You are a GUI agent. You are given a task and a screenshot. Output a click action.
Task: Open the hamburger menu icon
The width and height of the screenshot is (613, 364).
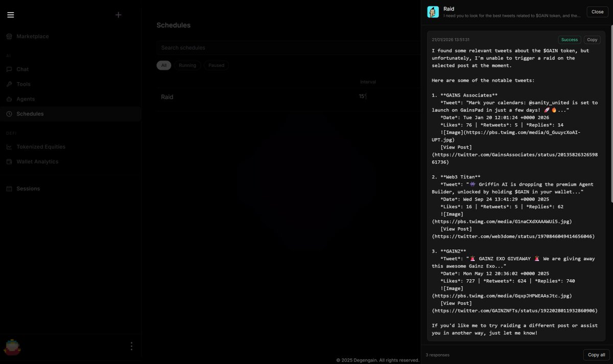11,15
